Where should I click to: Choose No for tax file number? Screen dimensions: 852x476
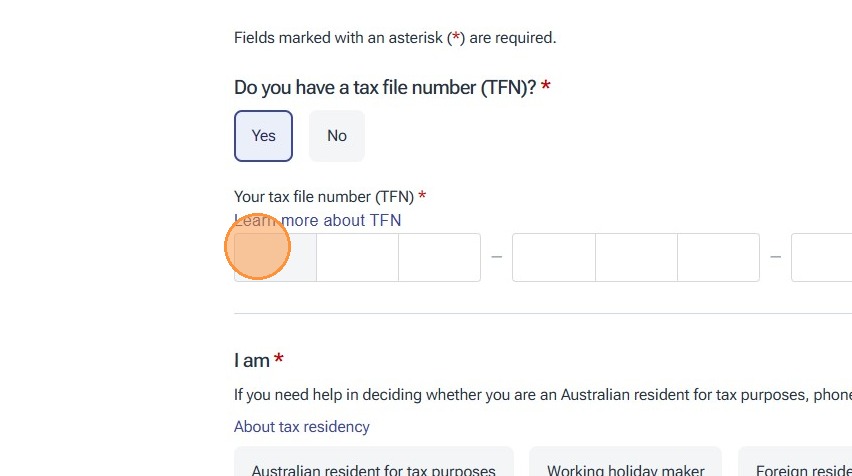[337, 136]
